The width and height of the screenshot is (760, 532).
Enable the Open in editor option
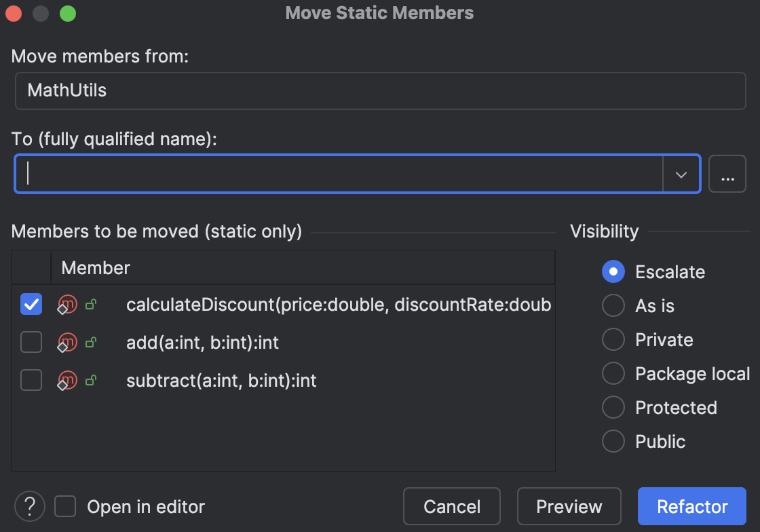(64, 506)
